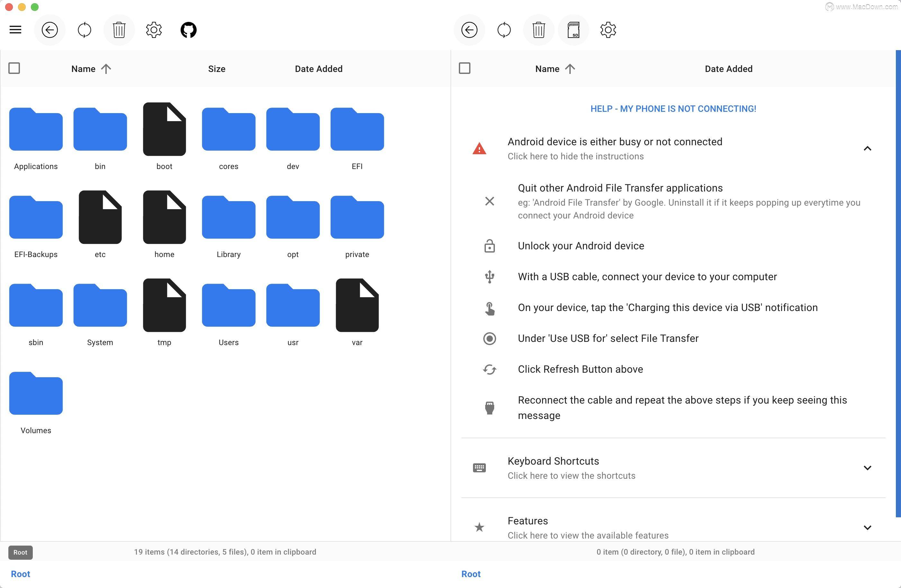Click the gray Root tag in status bar

(21, 552)
